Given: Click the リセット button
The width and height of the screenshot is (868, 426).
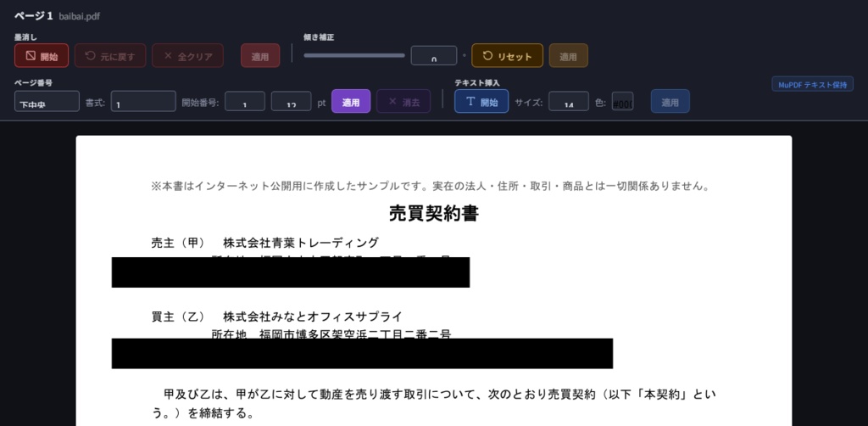Looking at the screenshot, I should click(507, 55).
